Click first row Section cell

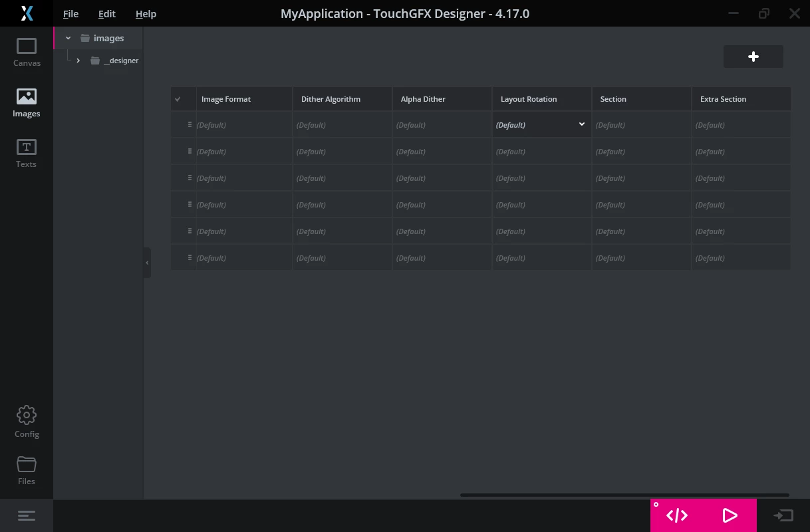point(642,125)
